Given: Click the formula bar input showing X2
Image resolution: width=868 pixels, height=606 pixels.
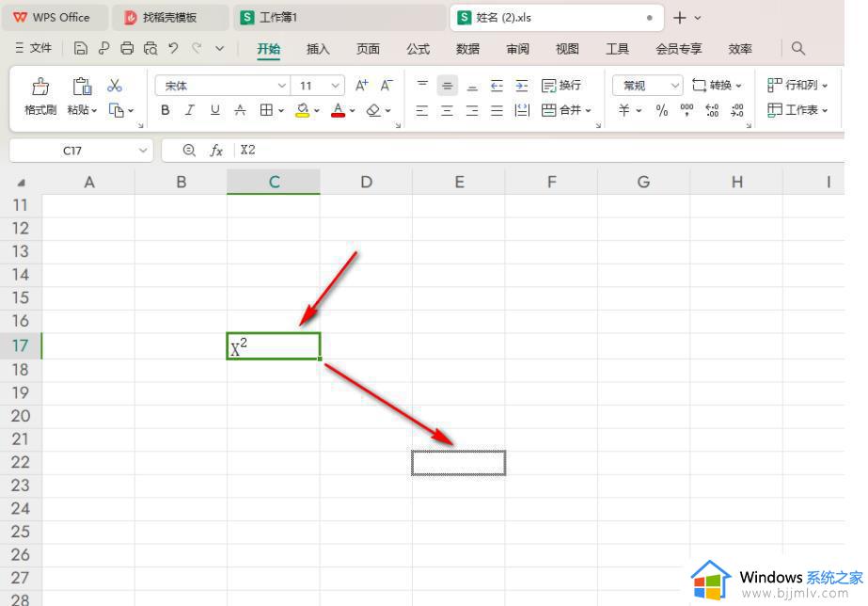Looking at the screenshot, I should click(x=540, y=151).
